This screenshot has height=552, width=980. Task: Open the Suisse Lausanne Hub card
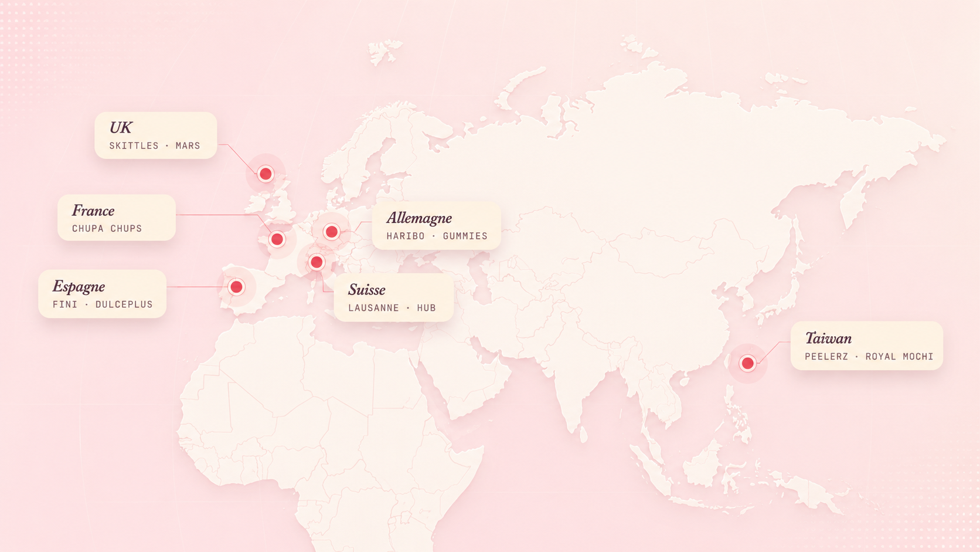point(394,297)
